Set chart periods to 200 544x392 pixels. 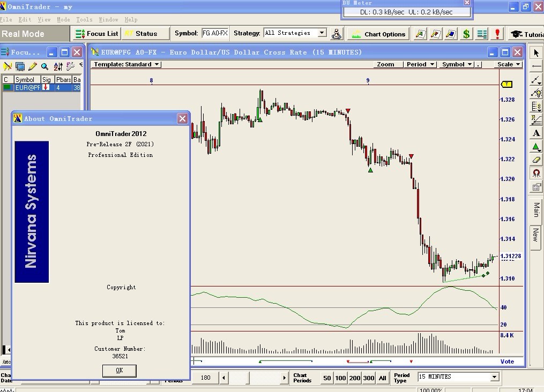pos(355,378)
